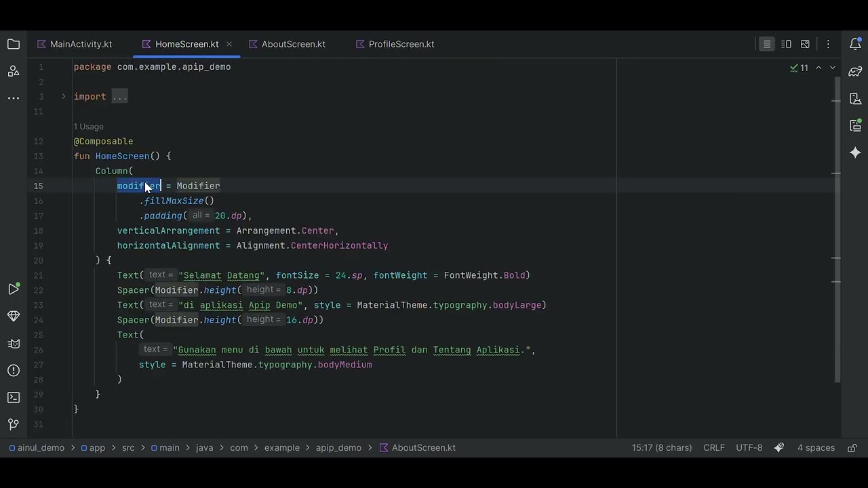Switch to the ProfileScreen.kt tab
This screenshot has height=488, width=868.
click(395, 44)
